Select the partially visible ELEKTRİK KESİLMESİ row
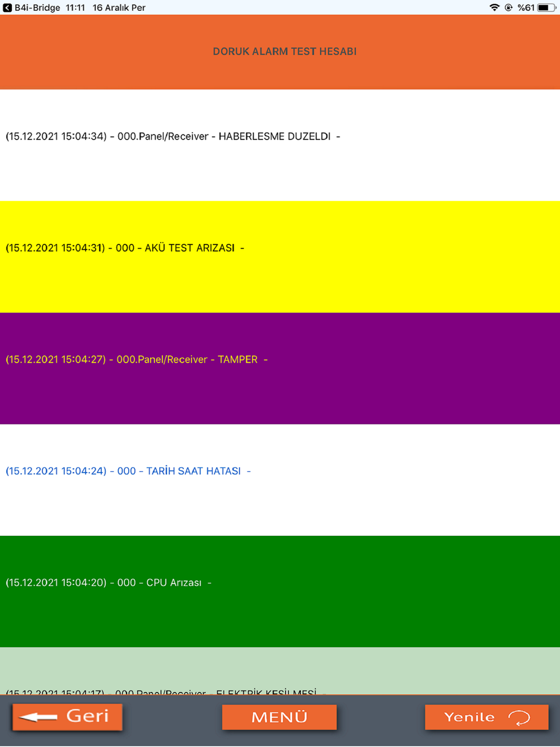The height and width of the screenshot is (747, 560). tap(280, 671)
